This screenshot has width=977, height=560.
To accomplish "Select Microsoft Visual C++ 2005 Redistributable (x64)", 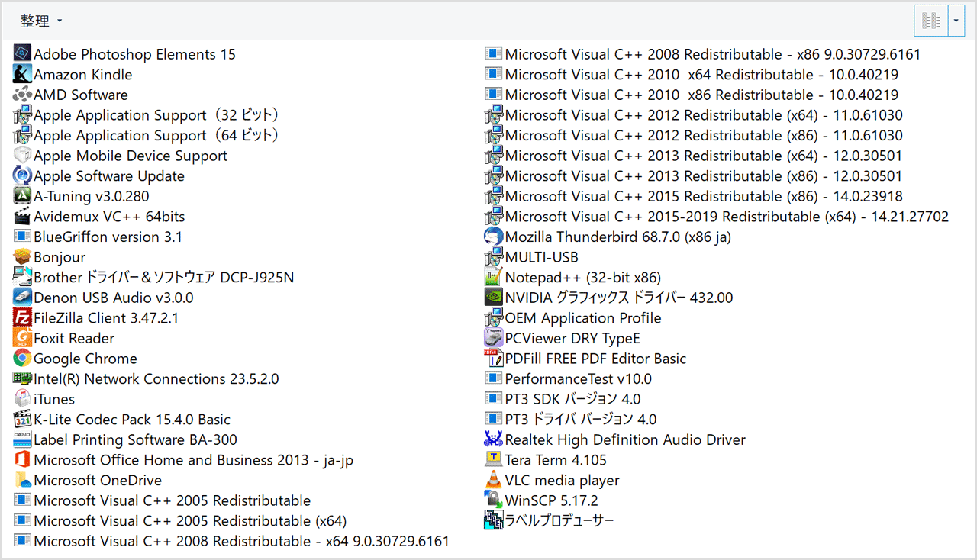I will point(180,520).
